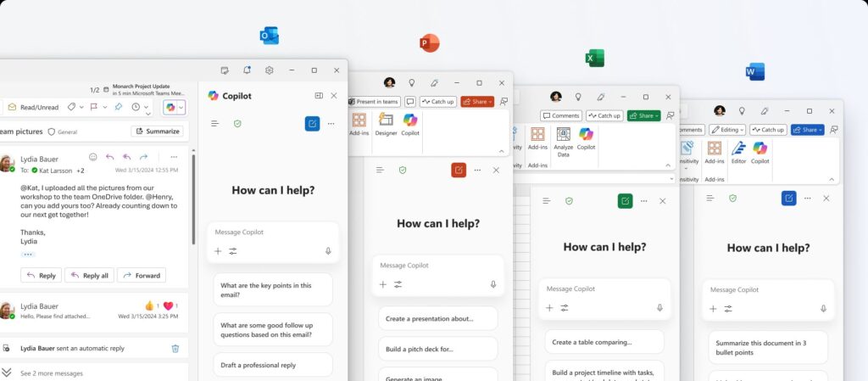
Task: Click Summarize on the email thread
Action: click(158, 132)
